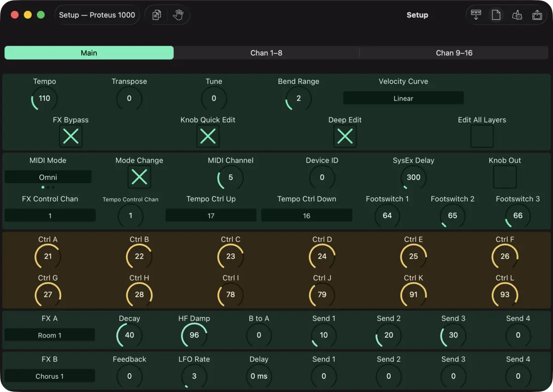The height and width of the screenshot is (392, 553).
Task: Click the Ctrl D knob
Action: click(x=322, y=256)
